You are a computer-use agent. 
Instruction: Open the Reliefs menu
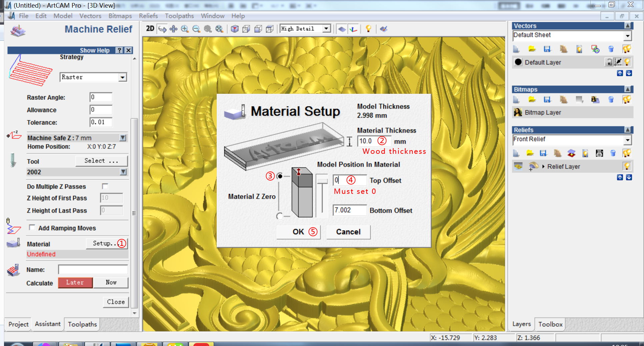click(x=148, y=16)
